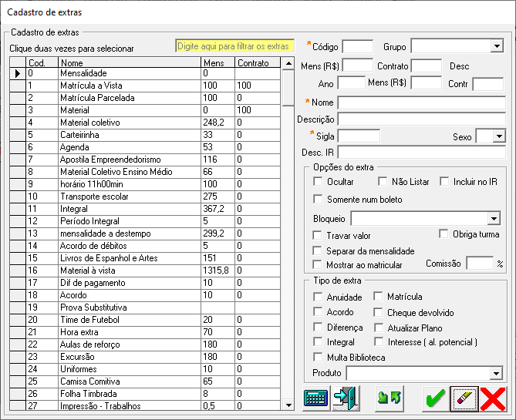Select the Apostila Empreendedorismo row
516x420 pixels.
tap(145, 160)
